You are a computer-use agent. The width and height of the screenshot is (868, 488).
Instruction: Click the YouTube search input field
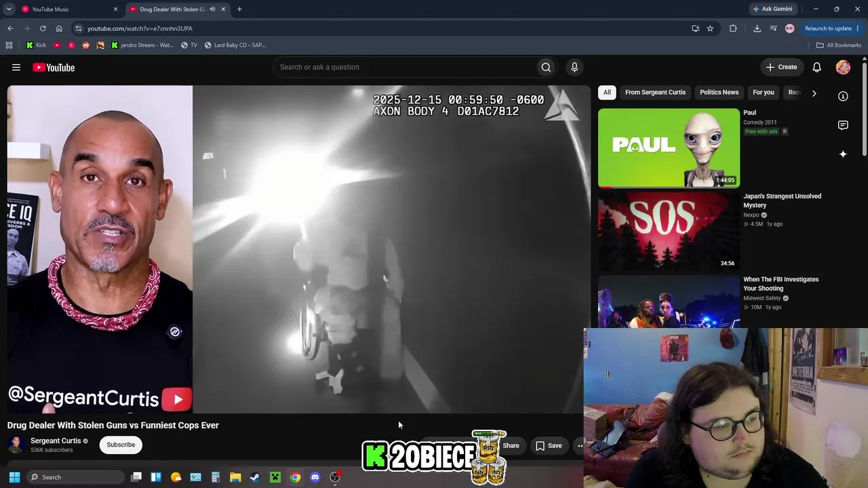(x=404, y=67)
